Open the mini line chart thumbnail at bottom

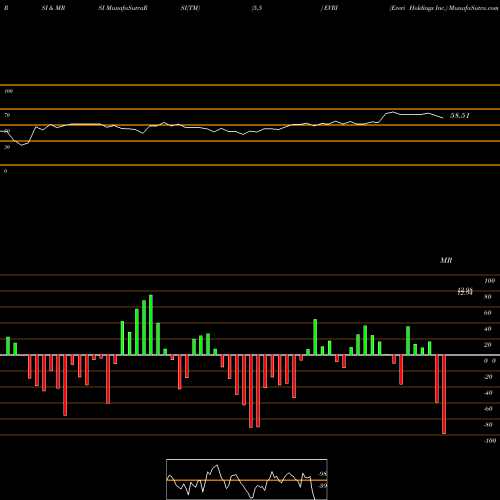tap(247, 479)
